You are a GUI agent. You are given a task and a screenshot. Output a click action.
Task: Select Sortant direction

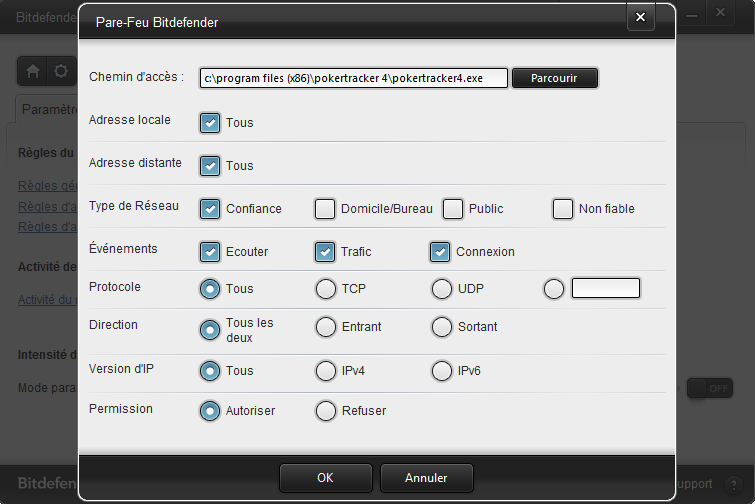coord(442,327)
